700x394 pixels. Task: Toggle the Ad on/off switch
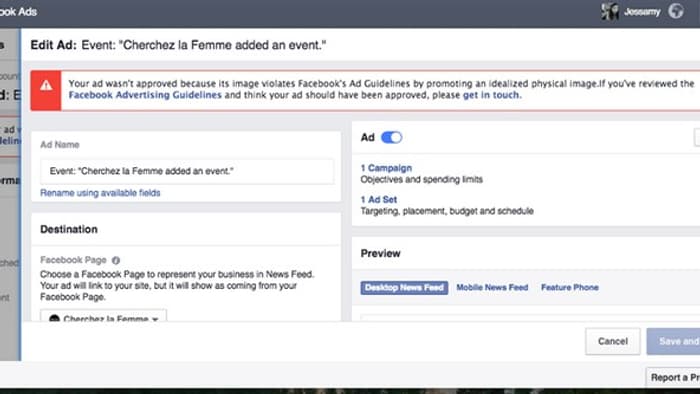(392, 137)
